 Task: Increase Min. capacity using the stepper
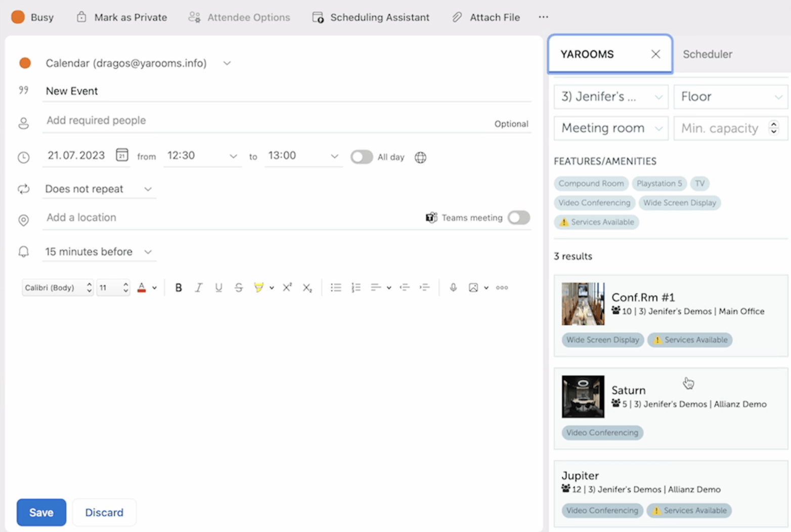[x=773, y=125]
